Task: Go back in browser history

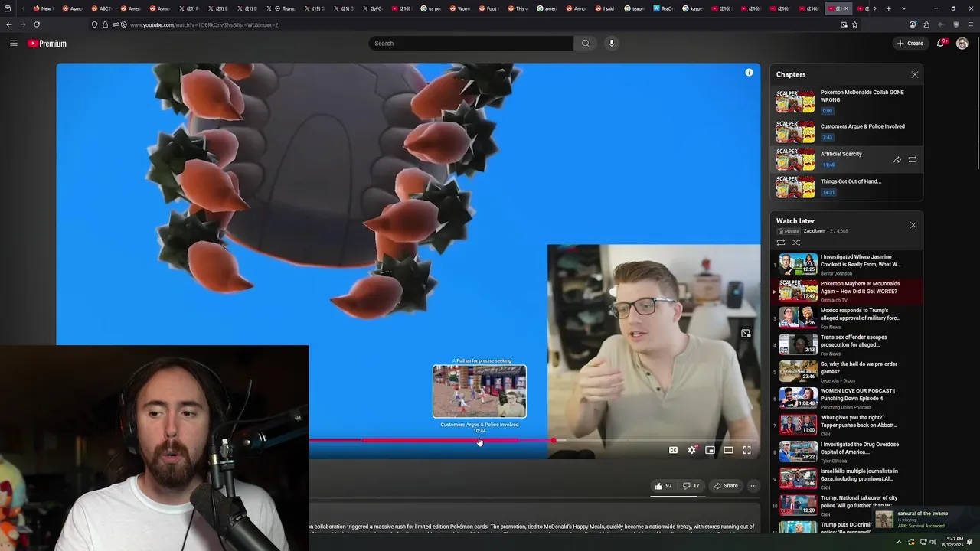Action: [x=8, y=24]
